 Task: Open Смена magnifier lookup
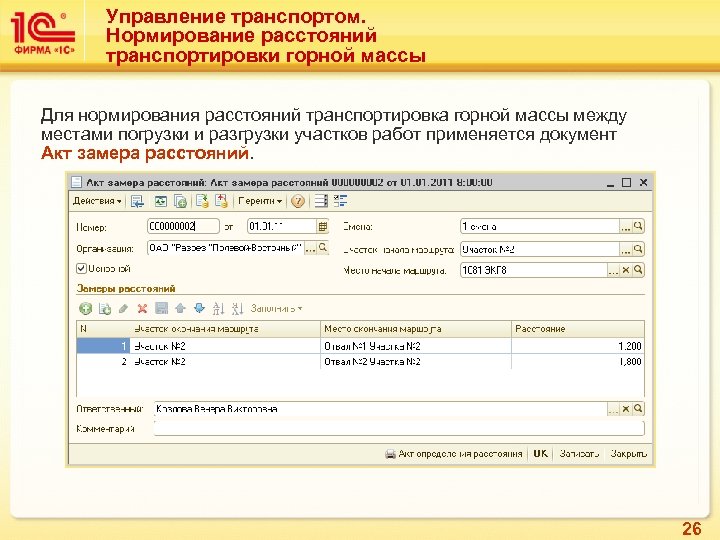point(638,226)
